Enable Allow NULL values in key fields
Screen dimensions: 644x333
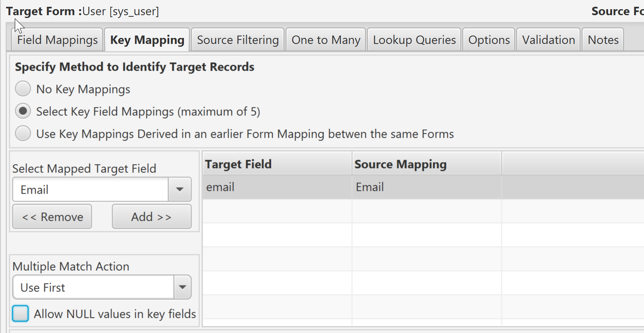point(20,313)
